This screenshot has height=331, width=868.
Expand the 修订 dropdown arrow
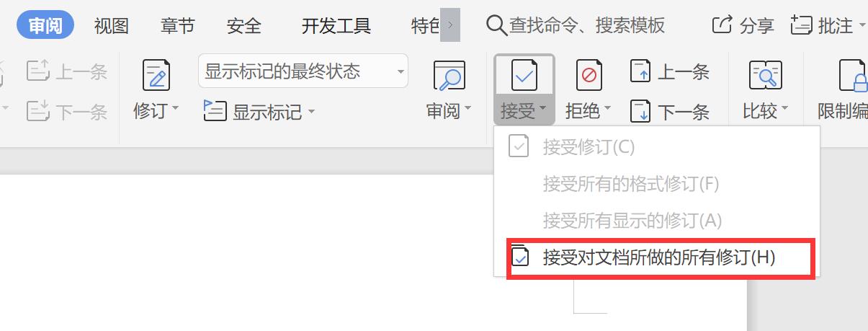point(174,110)
